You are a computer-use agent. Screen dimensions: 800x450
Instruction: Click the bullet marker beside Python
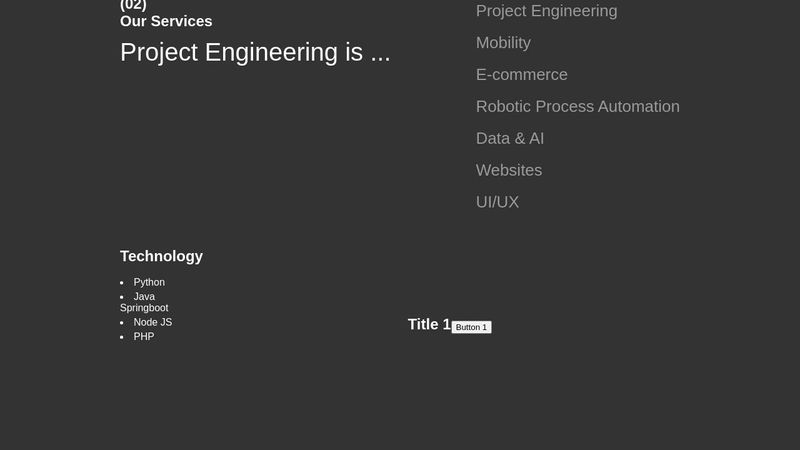[x=122, y=283]
